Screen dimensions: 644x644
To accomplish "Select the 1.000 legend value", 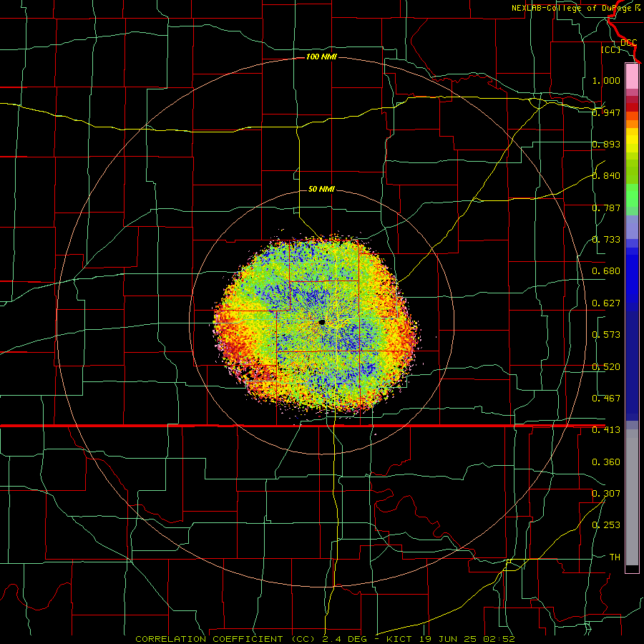I will coord(606,80).
